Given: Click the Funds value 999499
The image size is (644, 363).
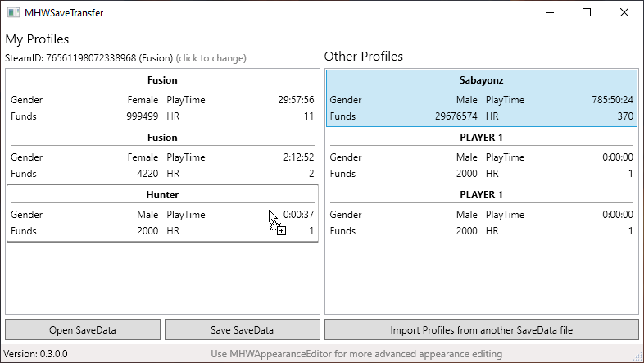Looking at the screenshot, I should 142,116.
